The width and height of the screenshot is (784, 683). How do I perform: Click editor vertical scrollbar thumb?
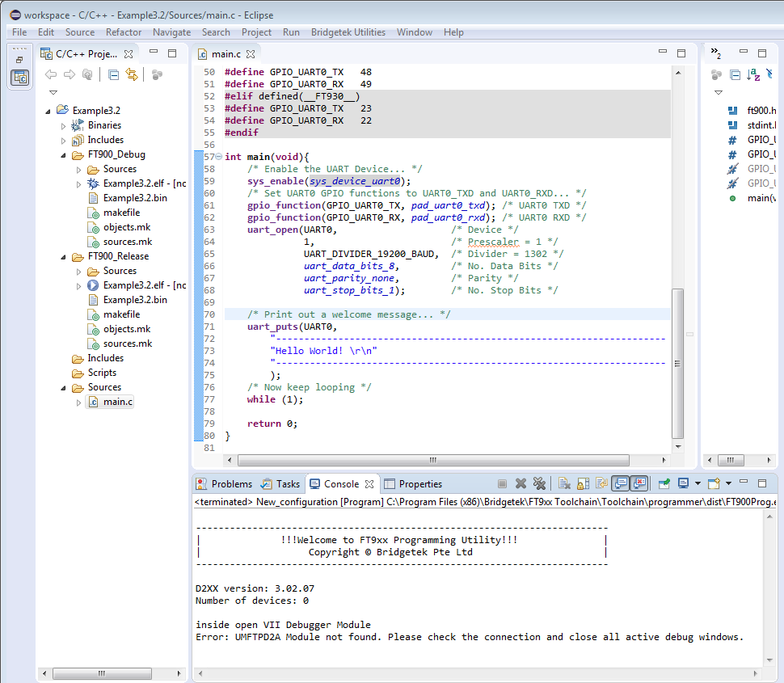pyautogui.click(x=677, y=364)
